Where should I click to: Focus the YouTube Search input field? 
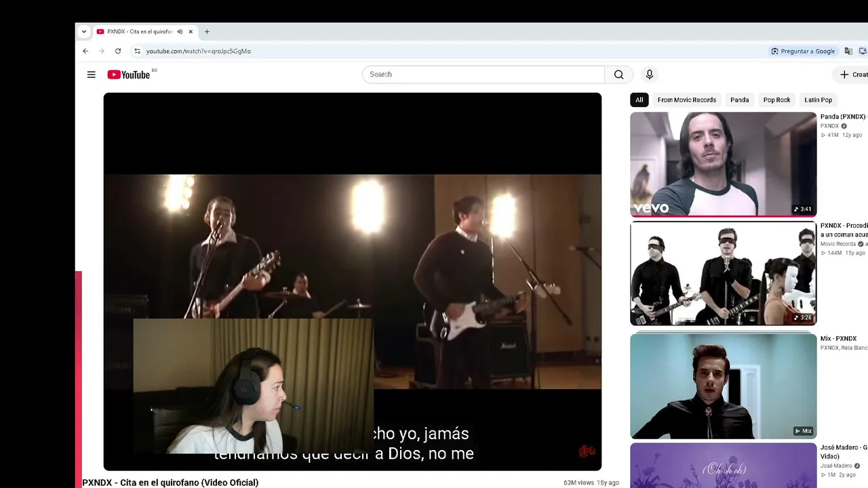pyautogui.click(x=484, y=75)
